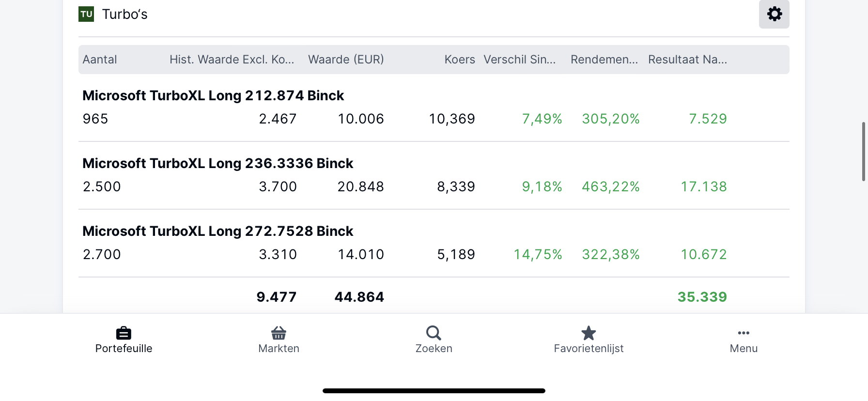
Task: Tap the Markten basket icon
Action: (279, 333)
